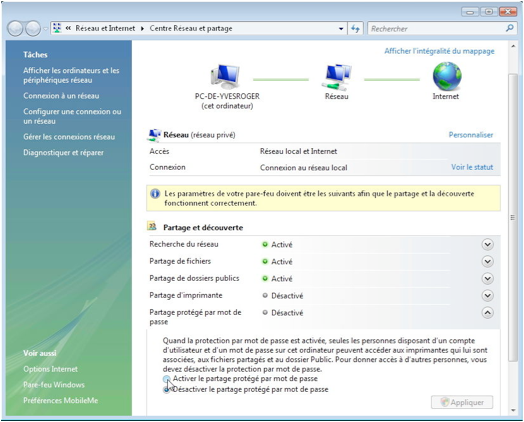The height and width of the screenshot is (422, 524).
Task: Click Réseau local et Internet value
Action: pos(298,151)
